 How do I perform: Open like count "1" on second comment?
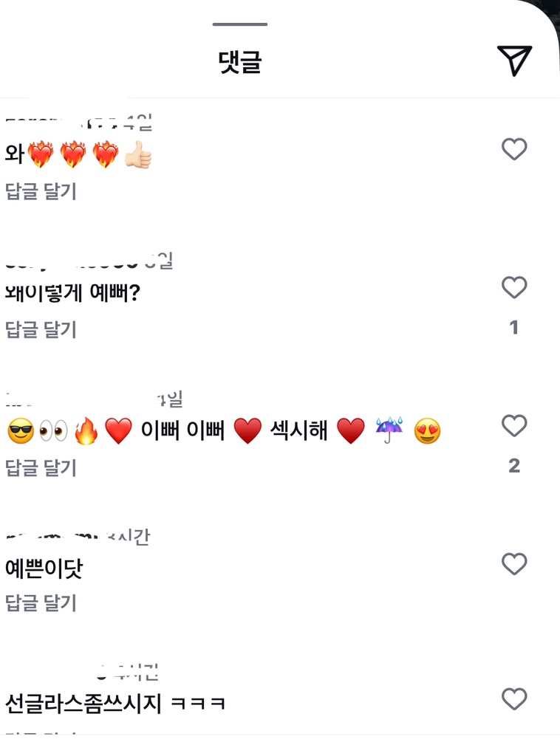pos(514,327)
